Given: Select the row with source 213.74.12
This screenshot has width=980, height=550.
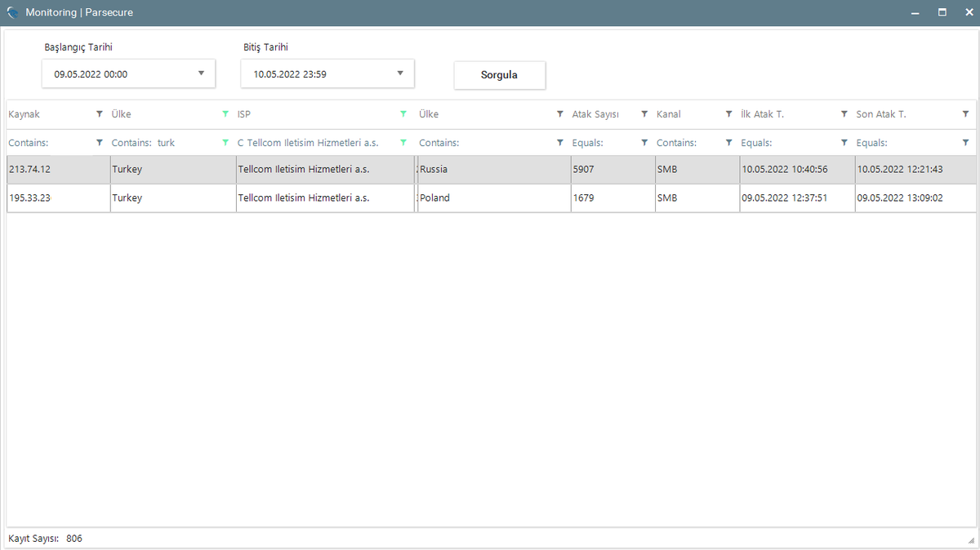Looking at the screenshot, I should pyautogui.click(x=492, y=170).
